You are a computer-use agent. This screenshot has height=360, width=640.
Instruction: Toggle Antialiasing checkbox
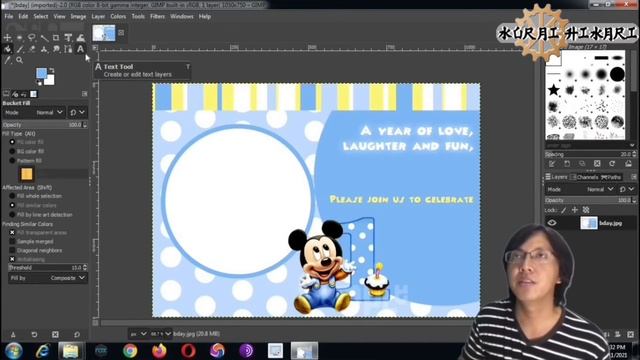[12, 259]
